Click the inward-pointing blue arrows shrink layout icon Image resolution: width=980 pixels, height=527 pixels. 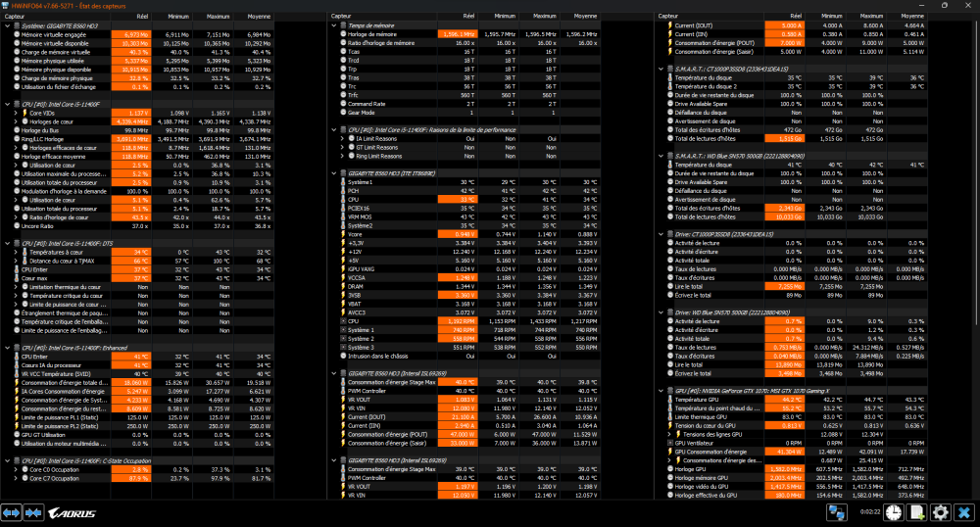click(x=33, y=512)
